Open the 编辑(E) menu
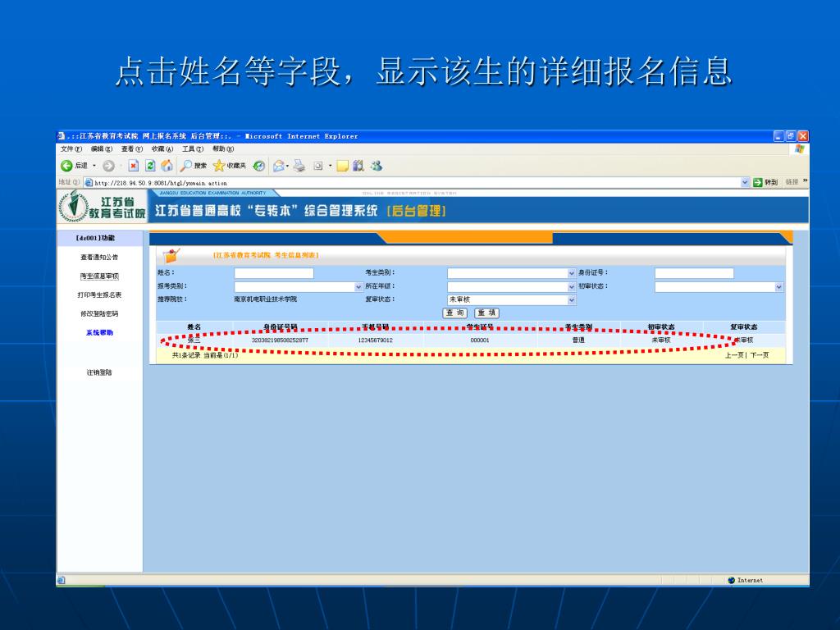This screenshot has height=630, width=840. tap(101, 149)
